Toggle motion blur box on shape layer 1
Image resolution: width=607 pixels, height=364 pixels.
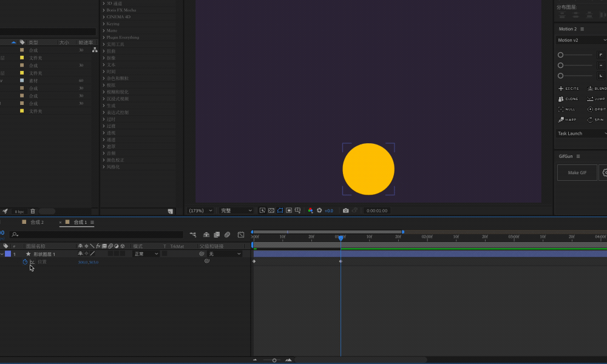[110, 254]
